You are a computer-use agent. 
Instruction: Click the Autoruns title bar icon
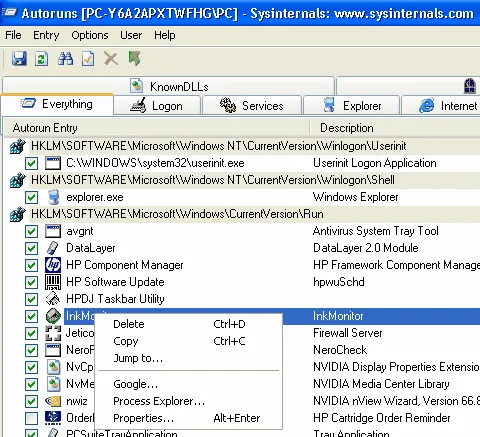(9, 13)
